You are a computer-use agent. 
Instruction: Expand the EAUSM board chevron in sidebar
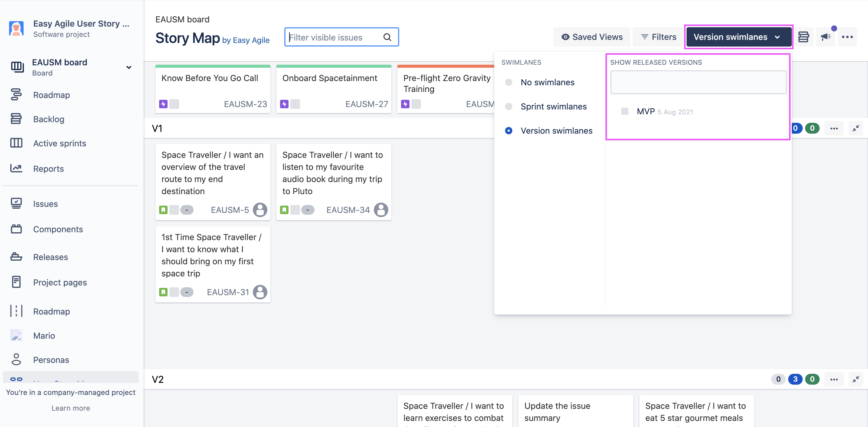pyautogui.click(x=129, y=67)
